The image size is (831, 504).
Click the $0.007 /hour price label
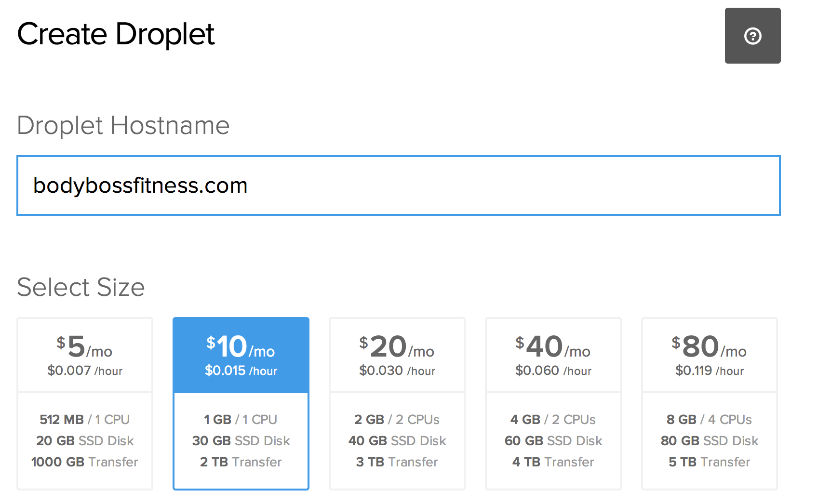point(85,371)
